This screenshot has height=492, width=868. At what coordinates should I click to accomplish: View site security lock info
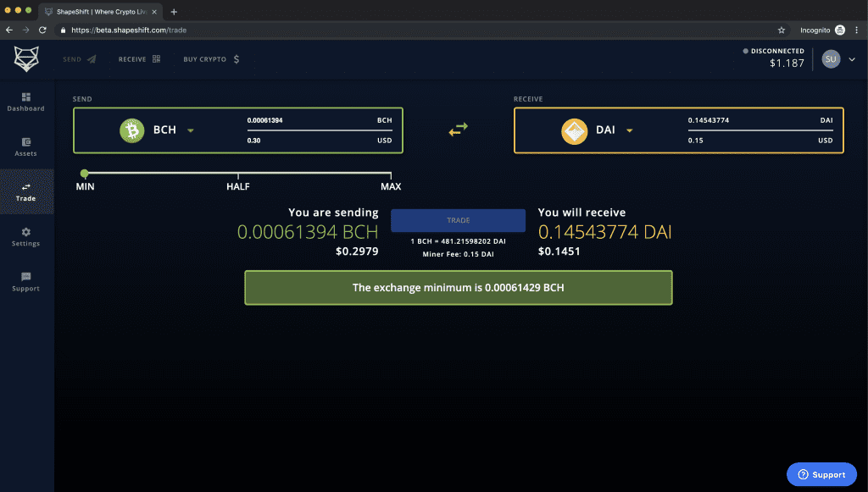(63, 30)
